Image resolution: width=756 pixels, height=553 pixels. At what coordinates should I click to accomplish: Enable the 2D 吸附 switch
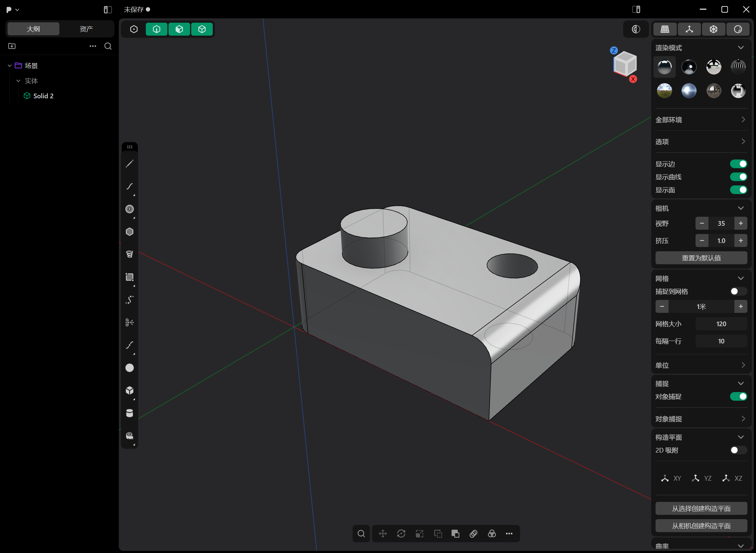(x=738, y=450)
